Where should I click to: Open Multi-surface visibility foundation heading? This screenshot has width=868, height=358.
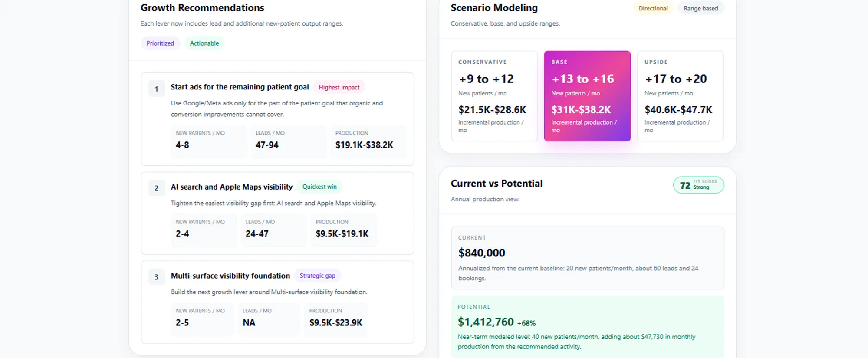pos(230,276)
